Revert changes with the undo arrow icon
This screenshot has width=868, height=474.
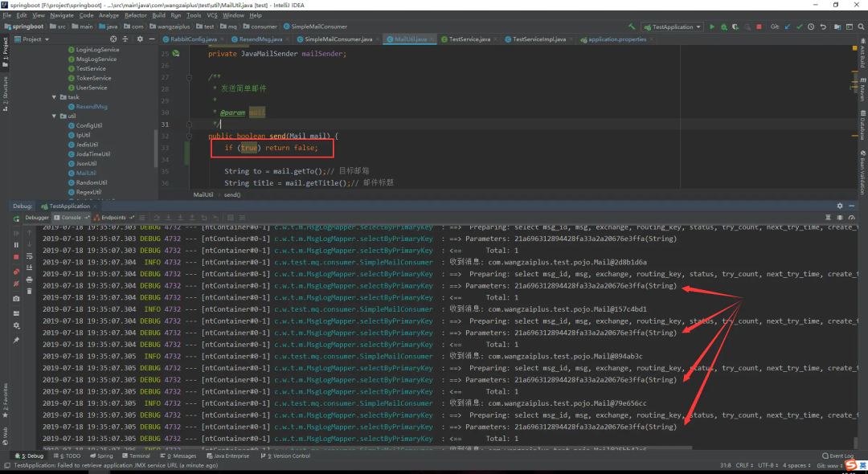coord(823,27)
